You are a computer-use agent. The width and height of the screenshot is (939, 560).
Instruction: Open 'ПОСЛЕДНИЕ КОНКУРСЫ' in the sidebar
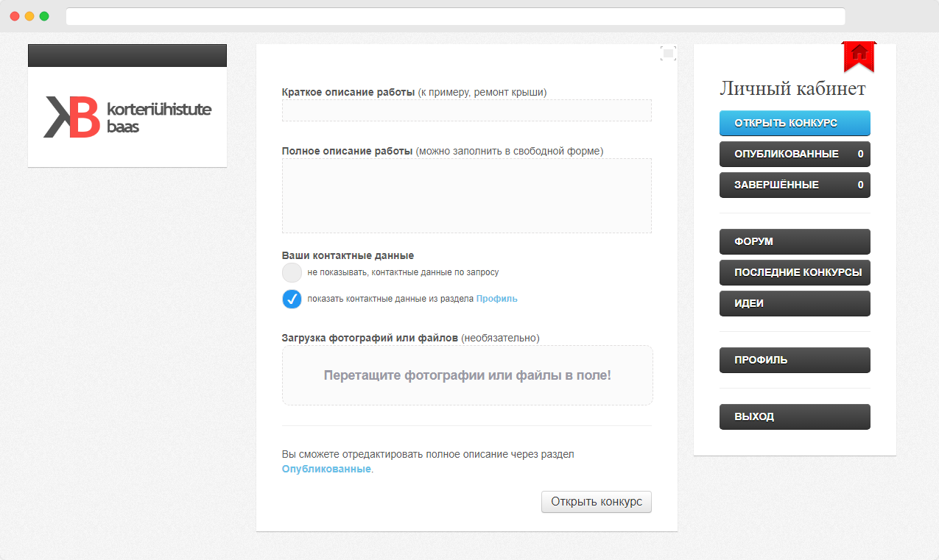coord(795,272)
